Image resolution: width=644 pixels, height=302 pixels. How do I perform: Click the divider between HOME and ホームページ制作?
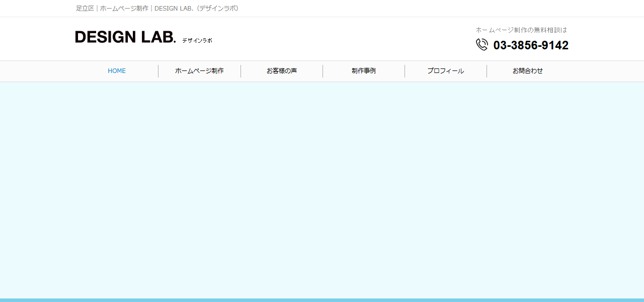(158, 70)
